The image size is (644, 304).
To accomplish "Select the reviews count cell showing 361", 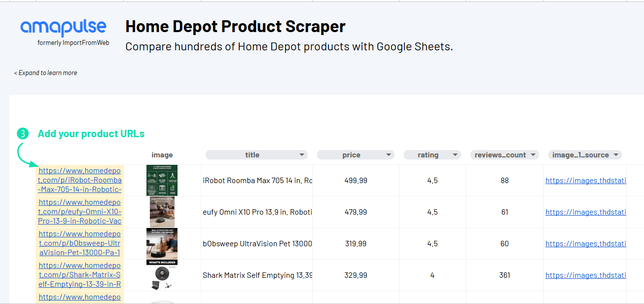I will (504, 275).
